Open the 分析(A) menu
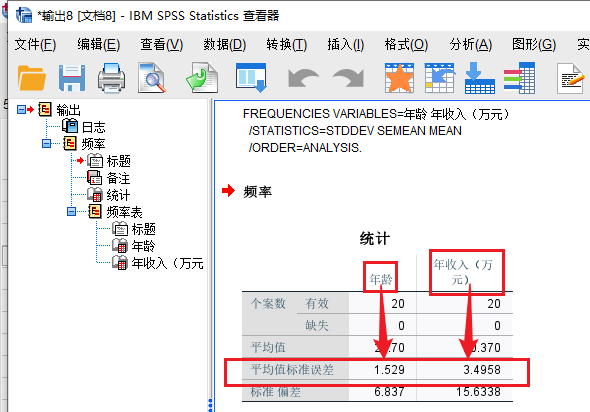Image resolution: width=590 pixels, height=412 pixels. (x=470, y=45)
